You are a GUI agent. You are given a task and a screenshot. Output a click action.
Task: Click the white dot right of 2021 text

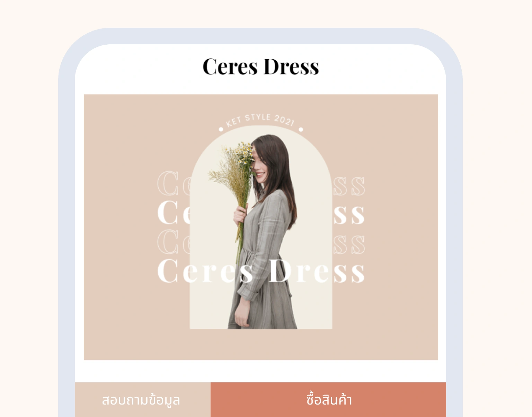click(x=301, y=130)
